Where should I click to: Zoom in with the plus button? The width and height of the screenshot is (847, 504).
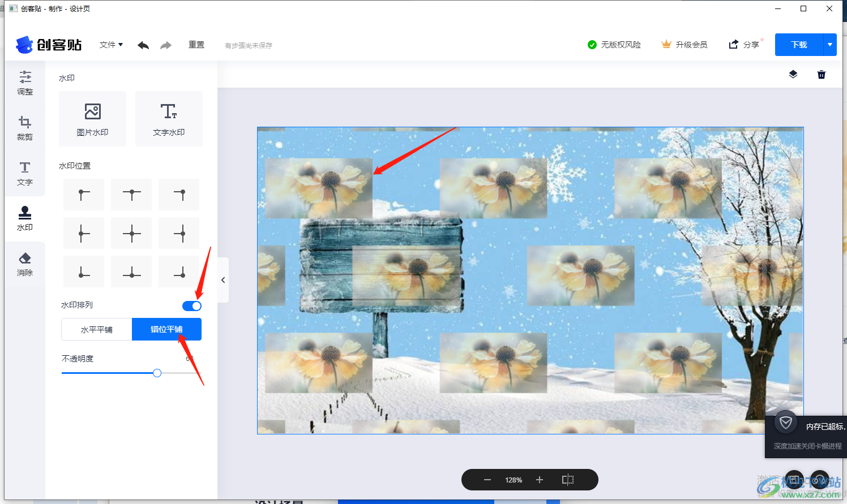tap(540, 480)
